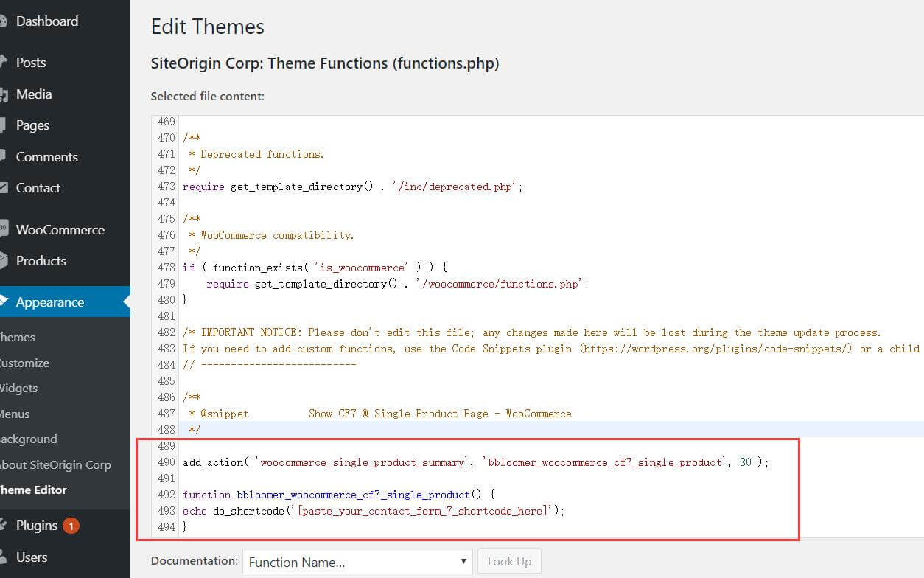Open the Menus submenu link
The image size is (924, 578).
(15, 414)
